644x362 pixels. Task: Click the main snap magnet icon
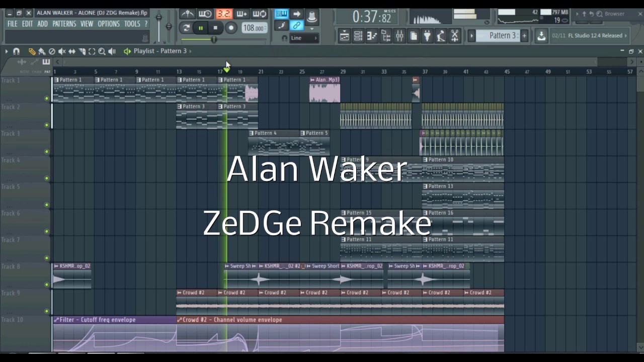pyautogui.click(x=284, y=38)
